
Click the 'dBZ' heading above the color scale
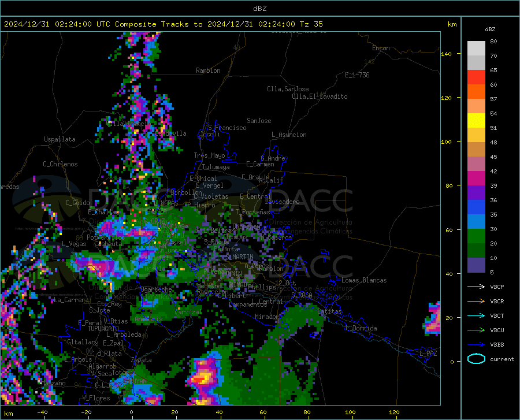click(490, 29)
